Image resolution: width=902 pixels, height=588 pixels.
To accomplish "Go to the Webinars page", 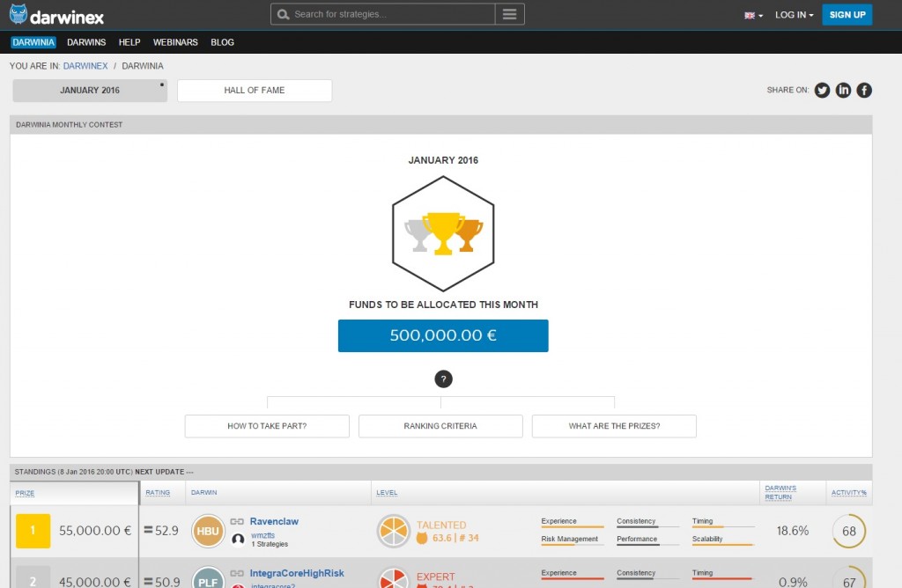I will click(x=175, y=42).
